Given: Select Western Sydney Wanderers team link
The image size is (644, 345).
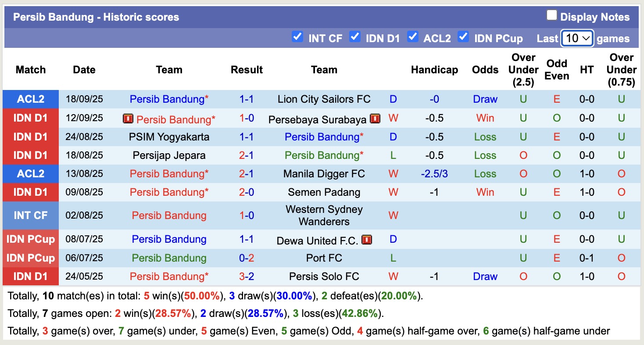Looking at the screenshot, I should tap(324, 215).
